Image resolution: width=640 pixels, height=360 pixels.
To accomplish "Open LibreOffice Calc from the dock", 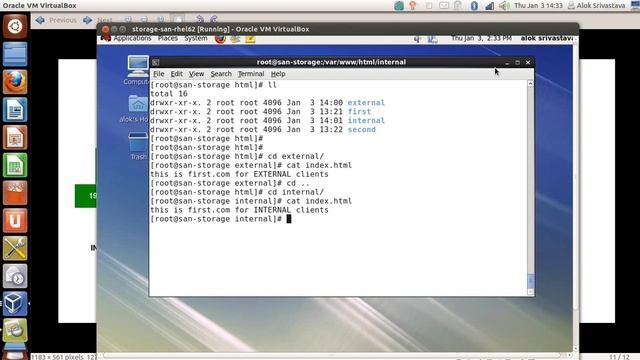I will click(x=15, y=165).
